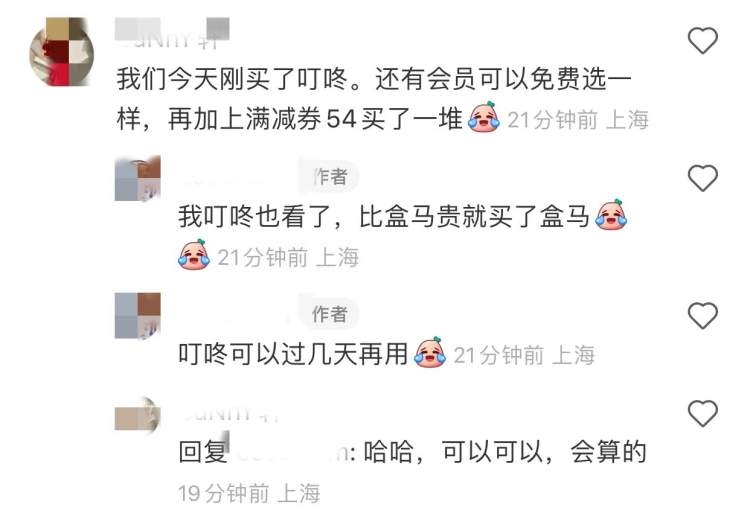Tap the reply text 我叮咚也看了，比盒马贵就买了盒马

point(384,216)
